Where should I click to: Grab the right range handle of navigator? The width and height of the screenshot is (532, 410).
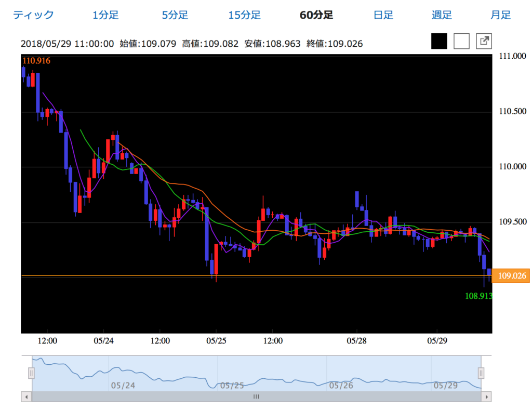tap(481, 373)
